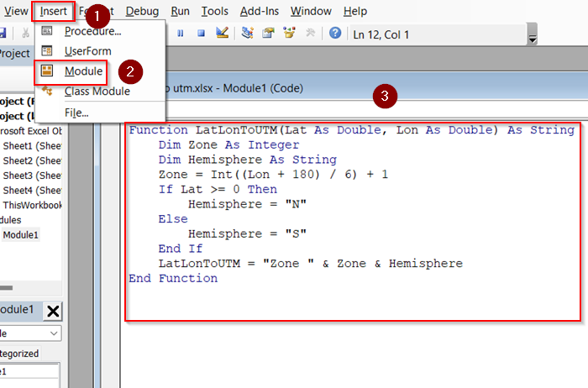Choose Procedure... from Insert menu
Image resolution: width=588 pixels, height=388 pixels.
click(92, 31)
